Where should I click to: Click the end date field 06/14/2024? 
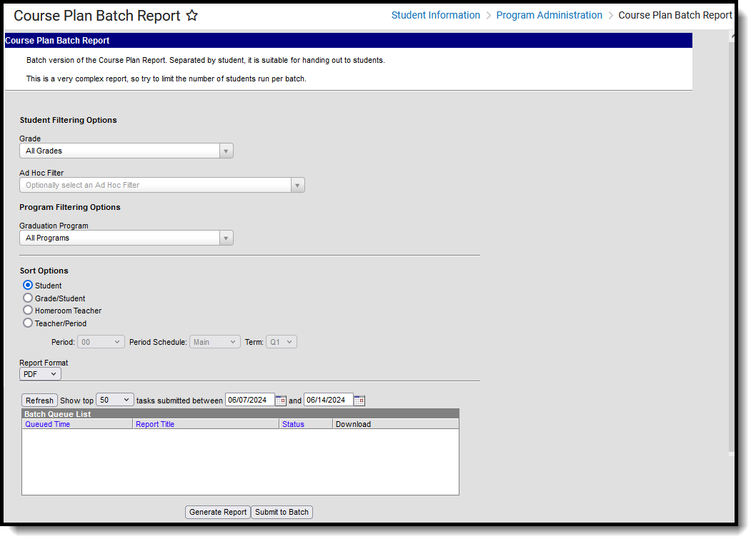click(x=329, y=400)
